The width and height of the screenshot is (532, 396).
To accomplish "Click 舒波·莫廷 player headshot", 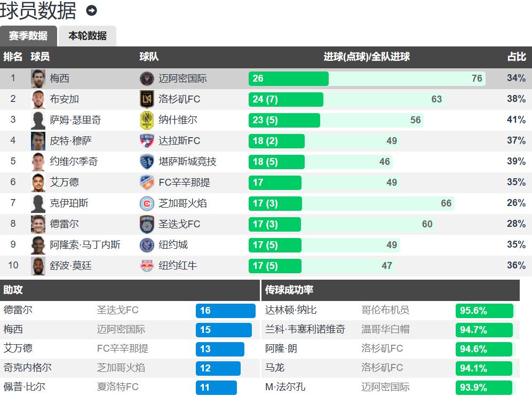I will [x=38, y=266].
